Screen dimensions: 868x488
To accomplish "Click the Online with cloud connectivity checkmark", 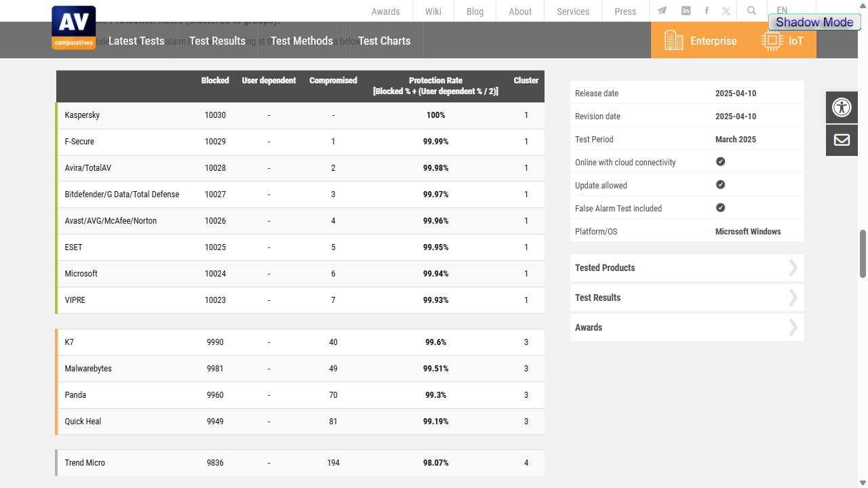I will 721,162.
